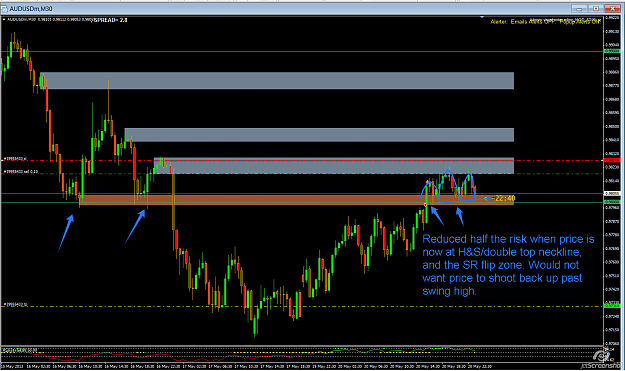625x371 pixels.
Task: Select the orange SR flip zone rectangle
Action: [297, 200]
